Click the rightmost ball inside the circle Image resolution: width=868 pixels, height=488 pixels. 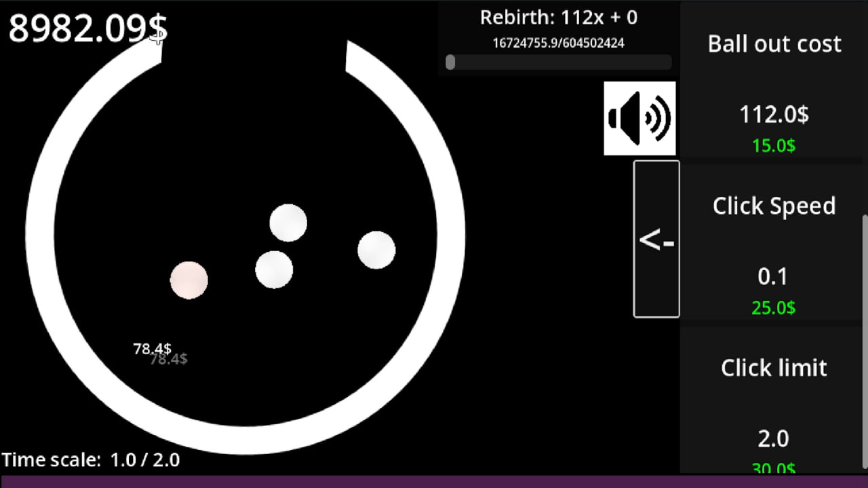[376, 250]
